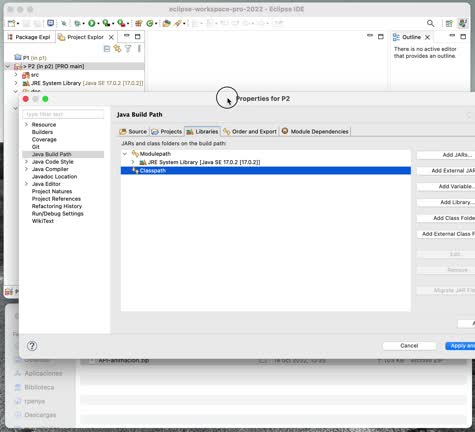
Task: Launch the Coverage toolbar icon
Action: (106, 23)
